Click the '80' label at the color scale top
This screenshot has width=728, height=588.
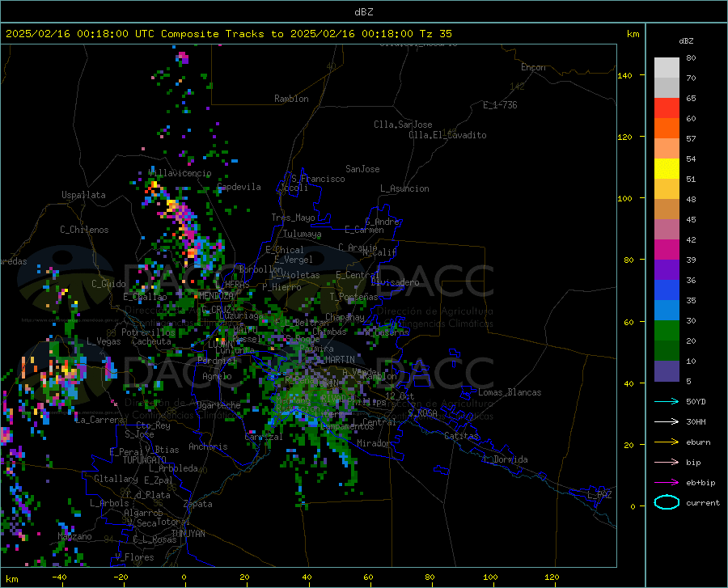point(691,58)
